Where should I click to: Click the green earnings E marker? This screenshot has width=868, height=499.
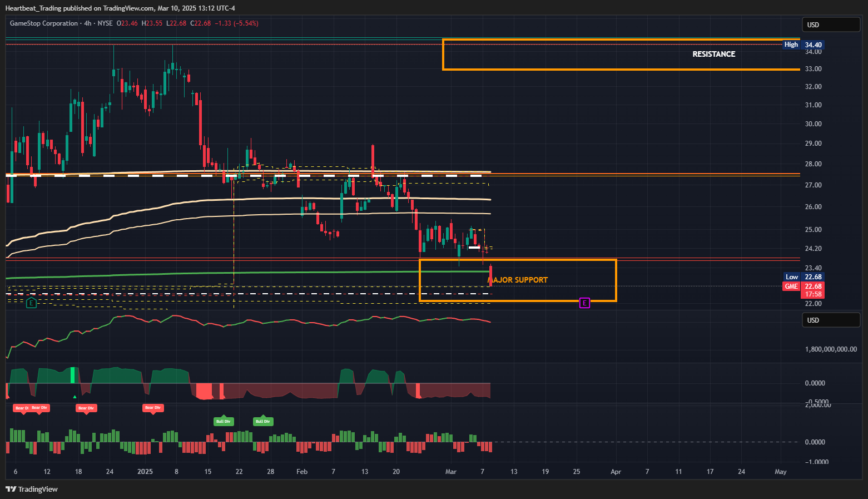(x=31, y=303)
